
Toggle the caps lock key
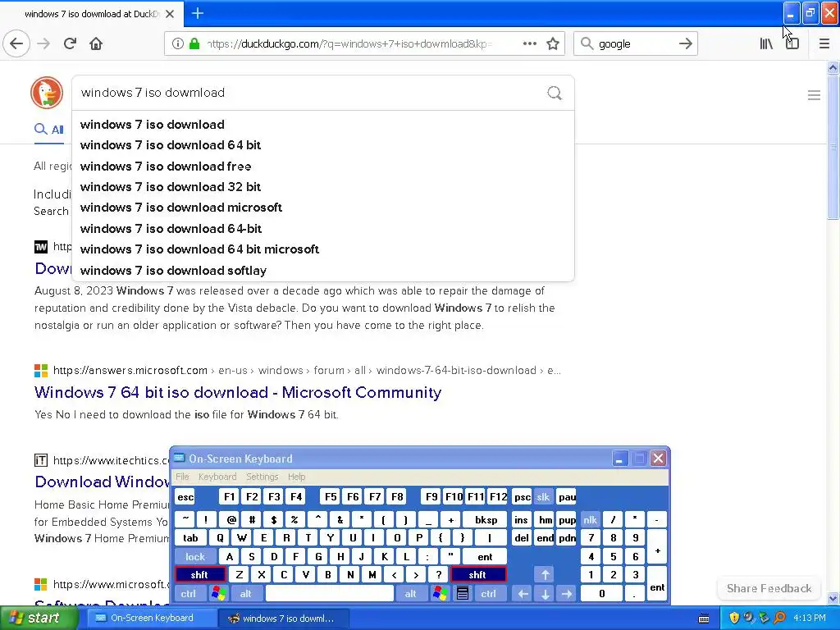coord(195,557)
